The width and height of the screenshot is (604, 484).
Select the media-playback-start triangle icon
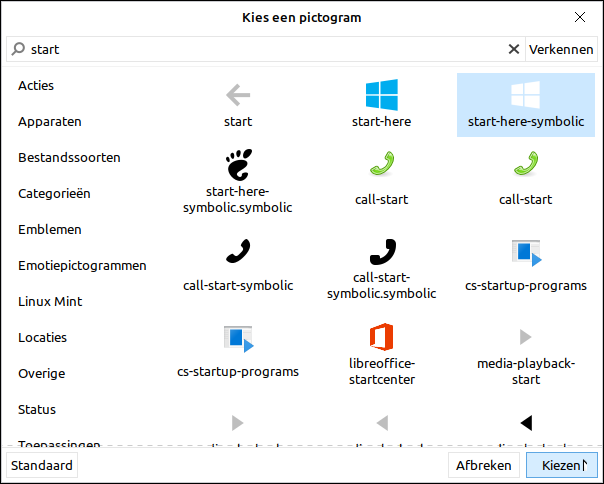525,337
